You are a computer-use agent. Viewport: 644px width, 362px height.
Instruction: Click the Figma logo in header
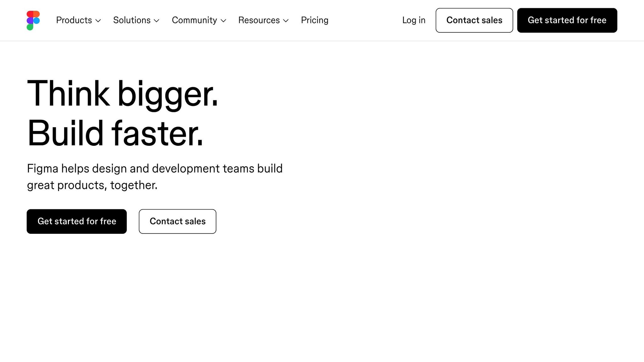(x=33, y=20)
